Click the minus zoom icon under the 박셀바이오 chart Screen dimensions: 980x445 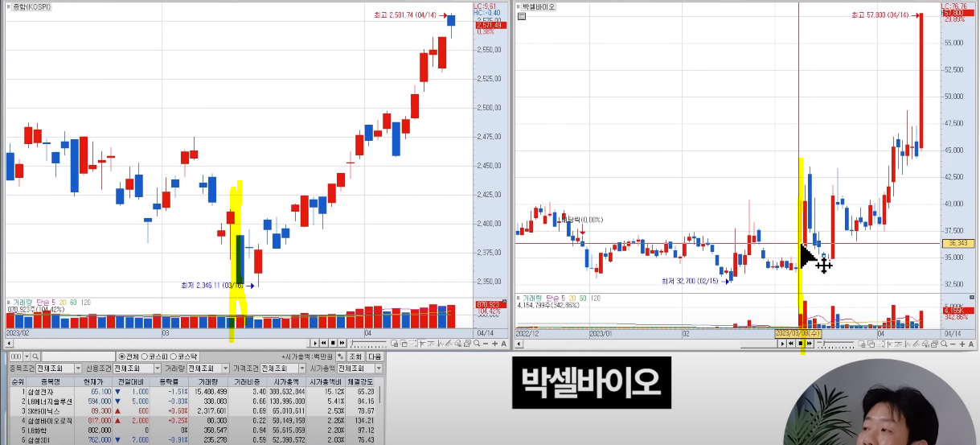pos(953,344)
